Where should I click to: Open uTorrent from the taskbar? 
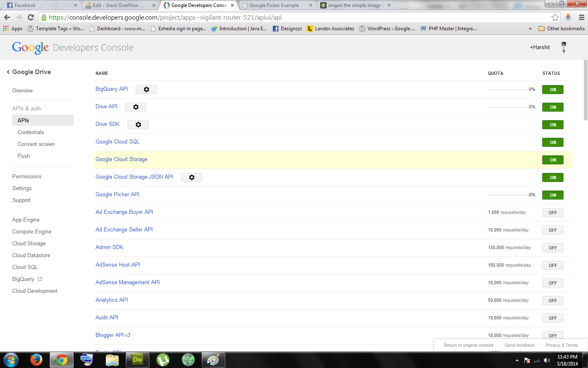[x=163, y=360]
